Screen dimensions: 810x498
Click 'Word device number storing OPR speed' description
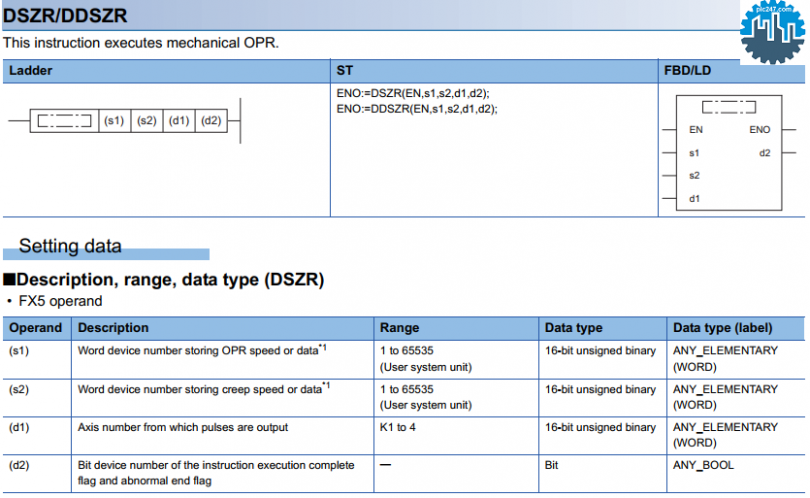(202, 351)
